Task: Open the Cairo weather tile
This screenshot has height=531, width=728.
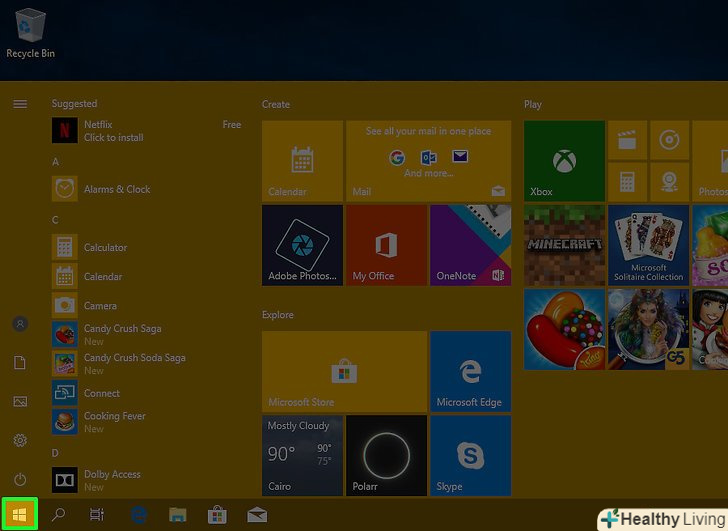Action: [302, 455]
